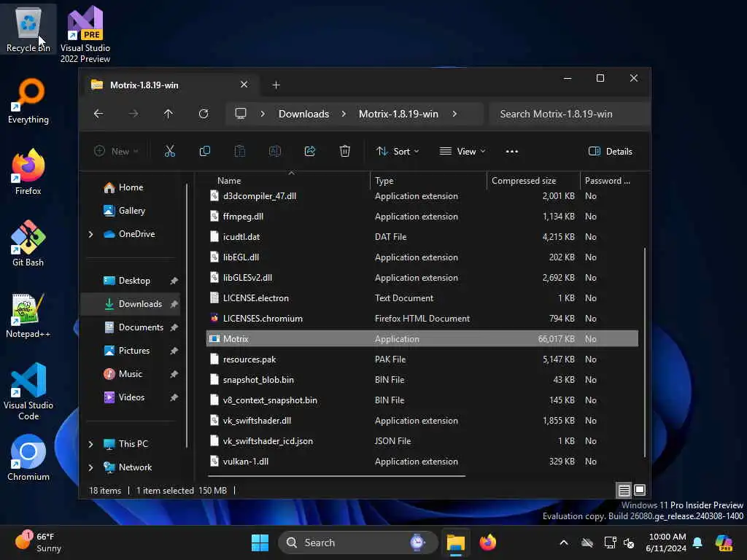The width and height of the screenshot is (747, 560).
Task: Sort by Compressed size column header
Action: [533, 181]
